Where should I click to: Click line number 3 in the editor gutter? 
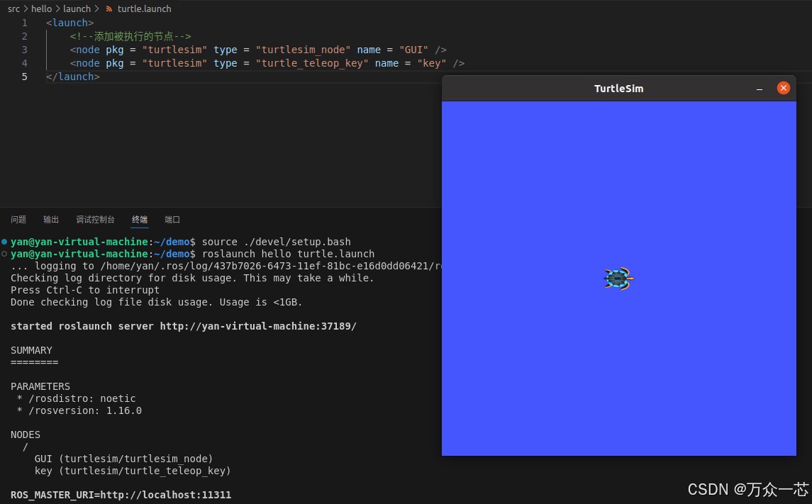point(24,50)
